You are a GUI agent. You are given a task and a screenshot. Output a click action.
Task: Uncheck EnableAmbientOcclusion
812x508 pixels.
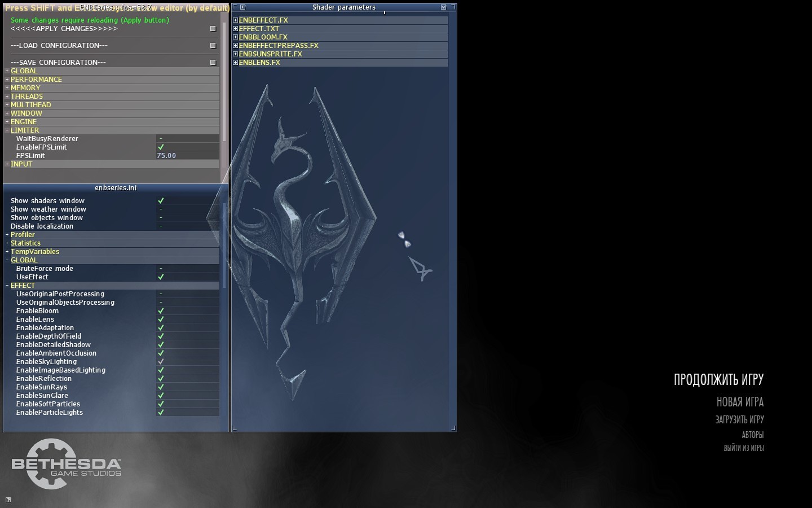pyautogui.click(x=161, y=353)
